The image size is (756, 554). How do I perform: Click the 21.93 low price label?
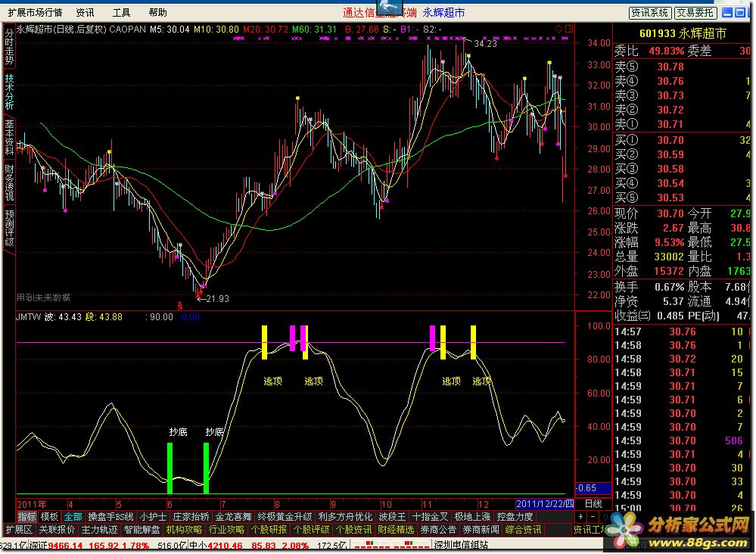pos(217,298)
